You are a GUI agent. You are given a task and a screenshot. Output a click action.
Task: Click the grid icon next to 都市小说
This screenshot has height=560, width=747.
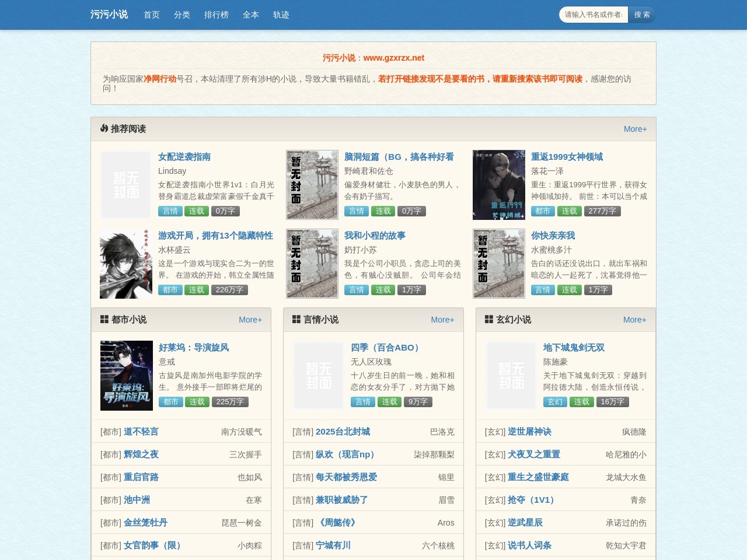104,319
